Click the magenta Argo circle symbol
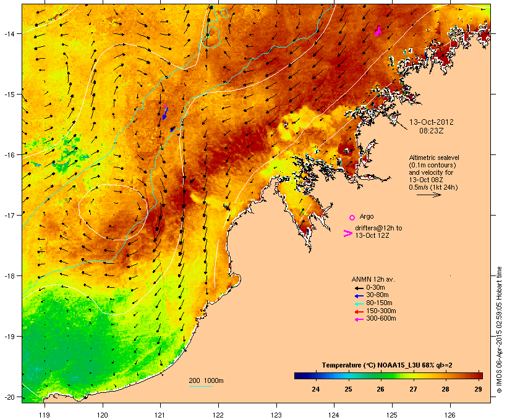507x420 pixels. click(x=352, y=217)
